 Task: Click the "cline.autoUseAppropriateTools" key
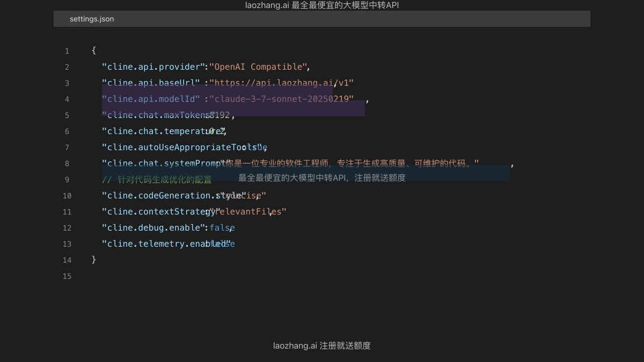tap(181, 147)
